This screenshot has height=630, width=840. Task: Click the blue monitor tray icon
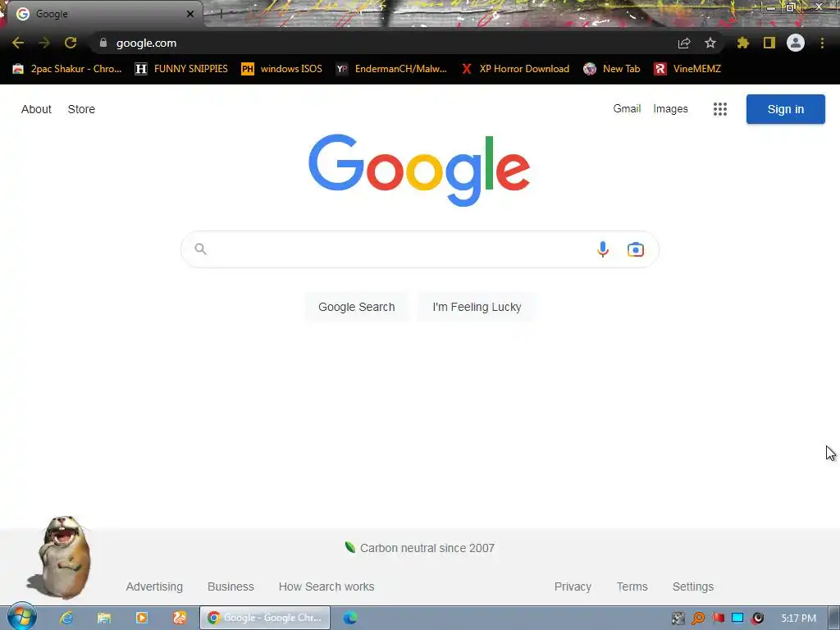(x=737, y=619)
